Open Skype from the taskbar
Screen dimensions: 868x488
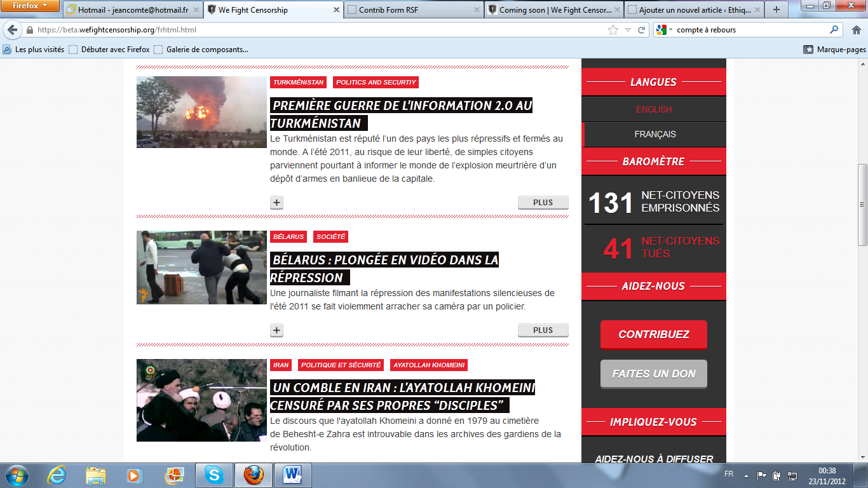coord(214,475)
